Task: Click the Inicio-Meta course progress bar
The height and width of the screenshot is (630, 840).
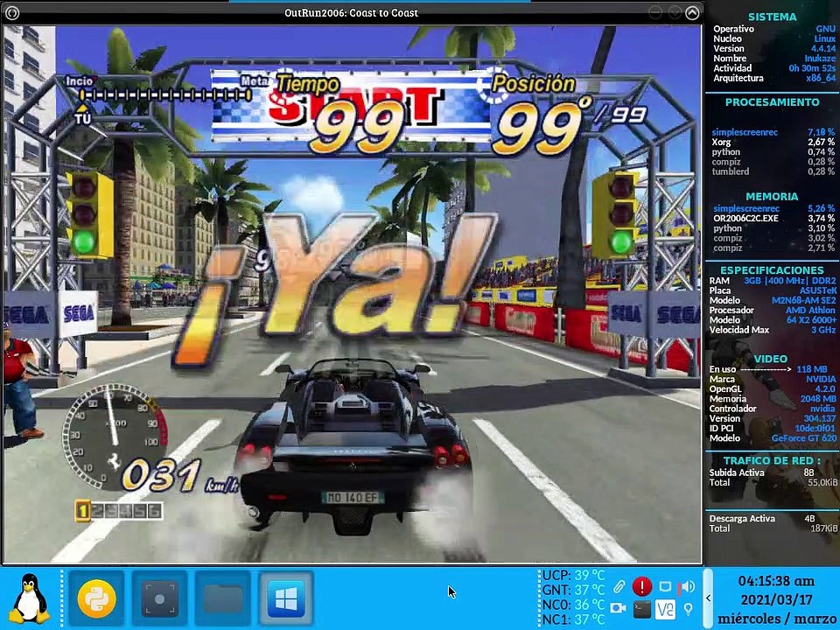Action: click(x=166, y=95)
